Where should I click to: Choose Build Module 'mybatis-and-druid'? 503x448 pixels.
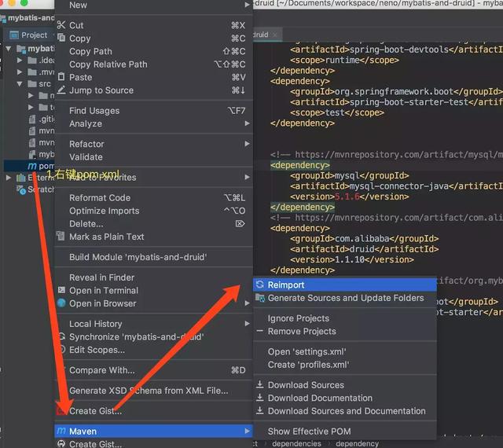pyautogui.click(x=154, y=257)
